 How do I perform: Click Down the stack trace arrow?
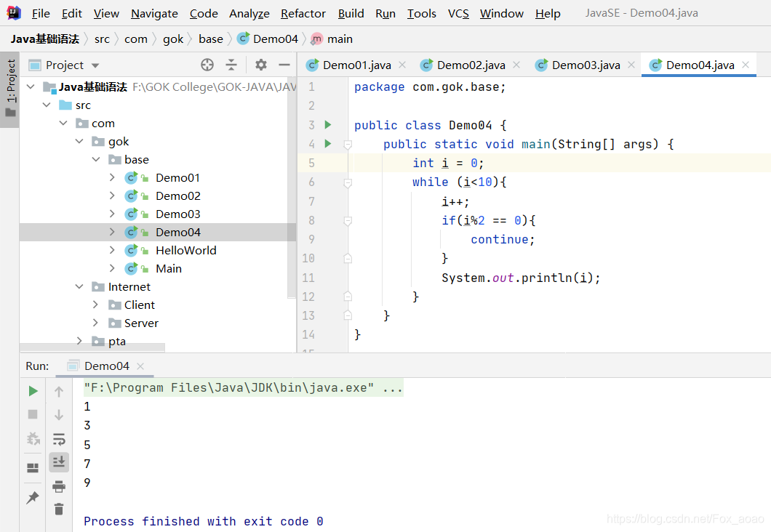pos(59,415)
